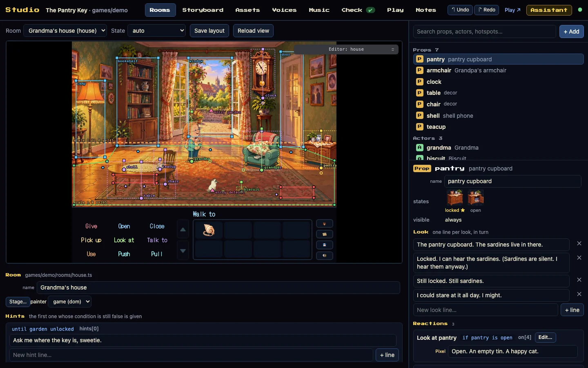Select the shell item in the inventory
Screen dimensions: 588x368
pos(209,230)
